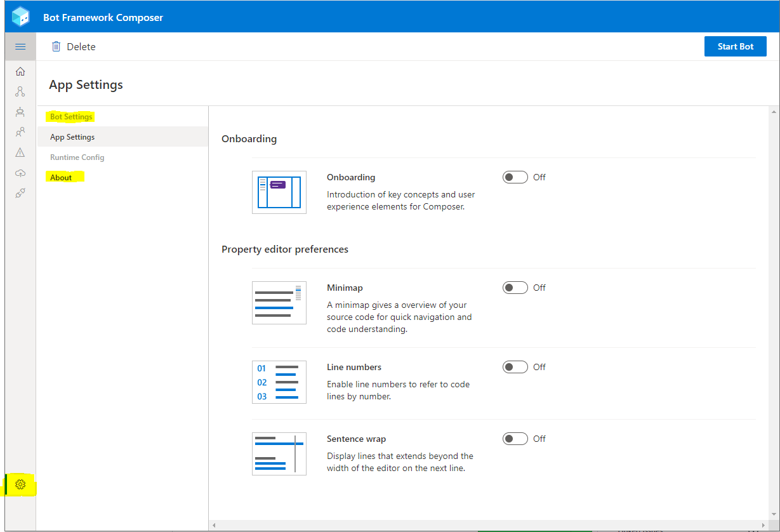
Task: Click the Sentence wrap illustration thumbnail
Action: (x=279, y=454)
